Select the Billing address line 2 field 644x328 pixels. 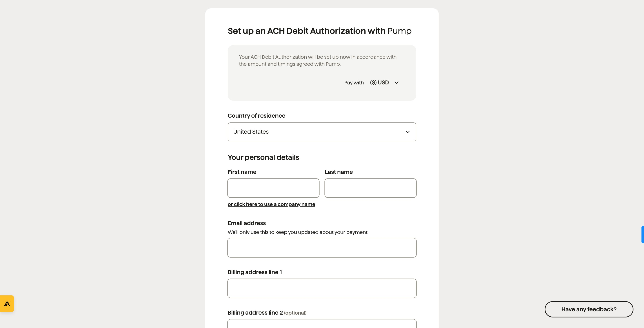click(322, 324)
